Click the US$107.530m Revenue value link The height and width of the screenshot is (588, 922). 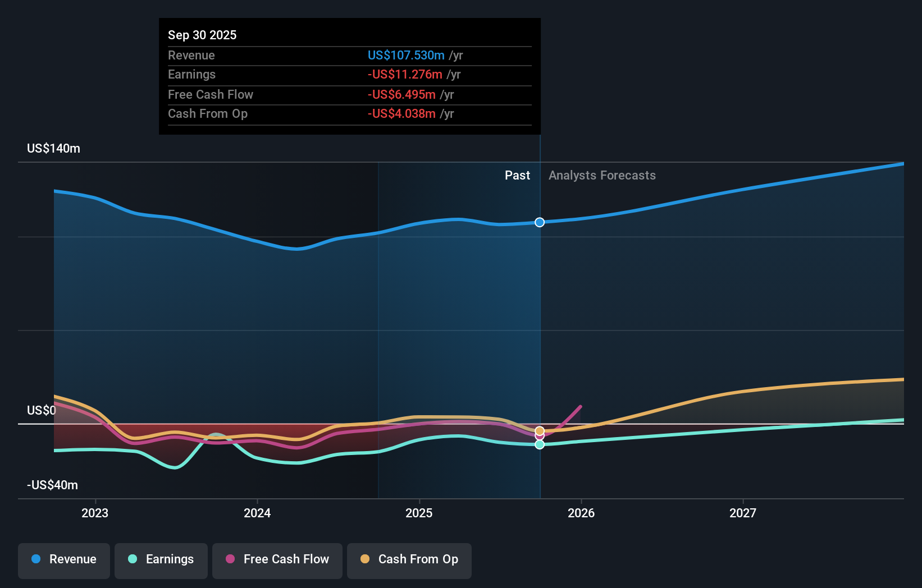coord(405,55)
